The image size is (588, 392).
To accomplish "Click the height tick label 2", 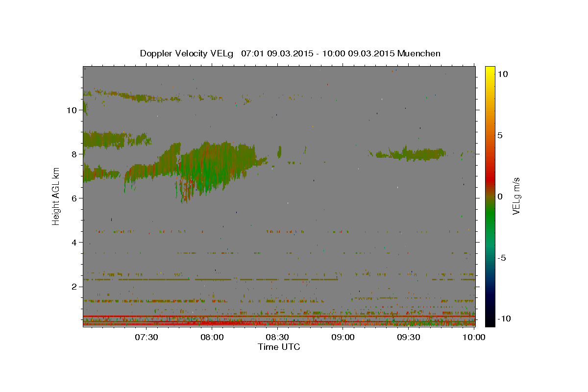I will pyautogui.click(x=74, y=286).
